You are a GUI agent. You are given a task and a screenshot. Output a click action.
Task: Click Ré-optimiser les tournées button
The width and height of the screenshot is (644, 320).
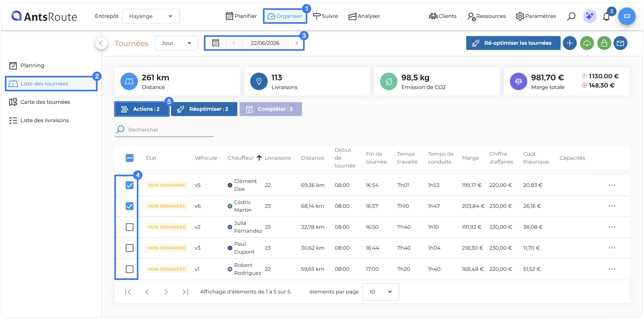tap(513, 43)
